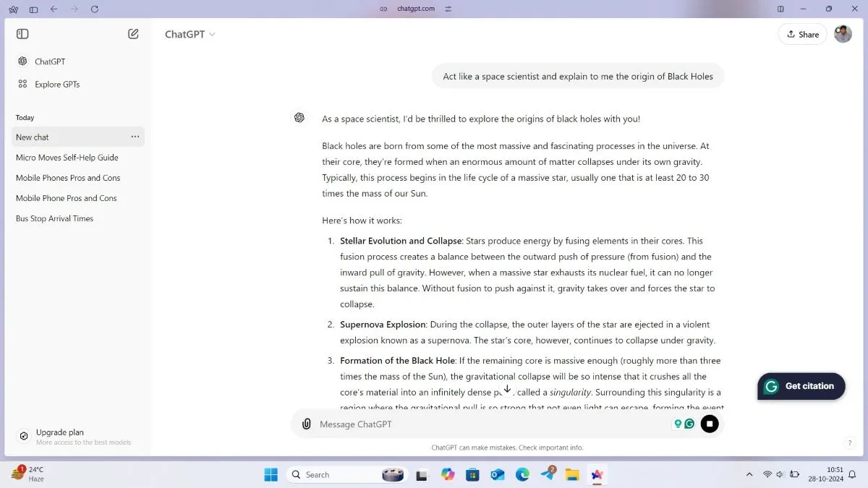The image size is (868, 488).
Task: Open the weather widget showing 24°C Haze
Action: (29, 474)
